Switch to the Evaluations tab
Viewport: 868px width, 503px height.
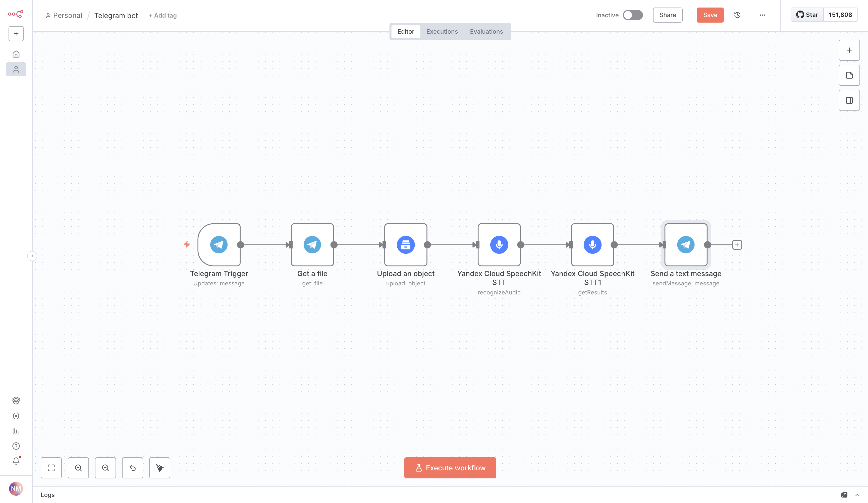[486, 32]
